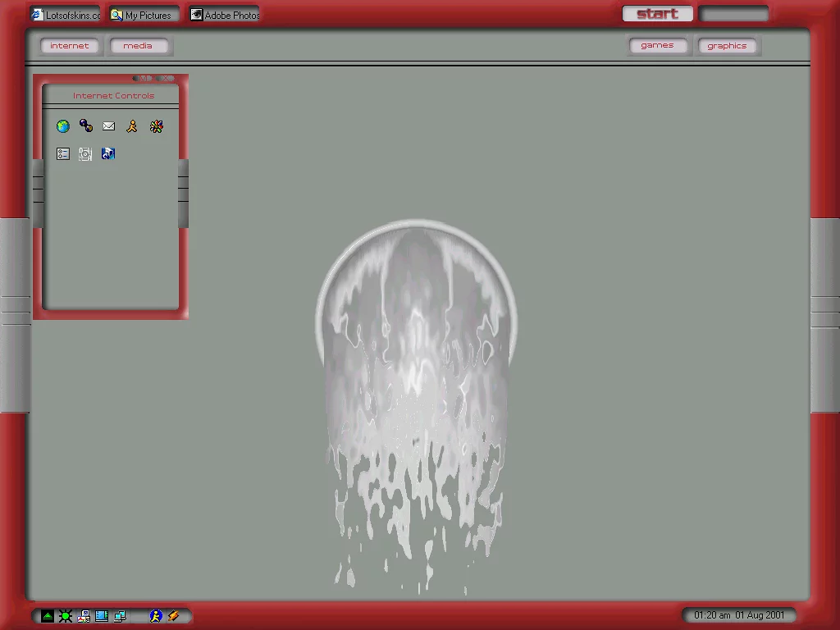Switch to the Adobe Photoshop taskbar window
The width and height of the screenshot is (840, 630).
coord(225,15)
